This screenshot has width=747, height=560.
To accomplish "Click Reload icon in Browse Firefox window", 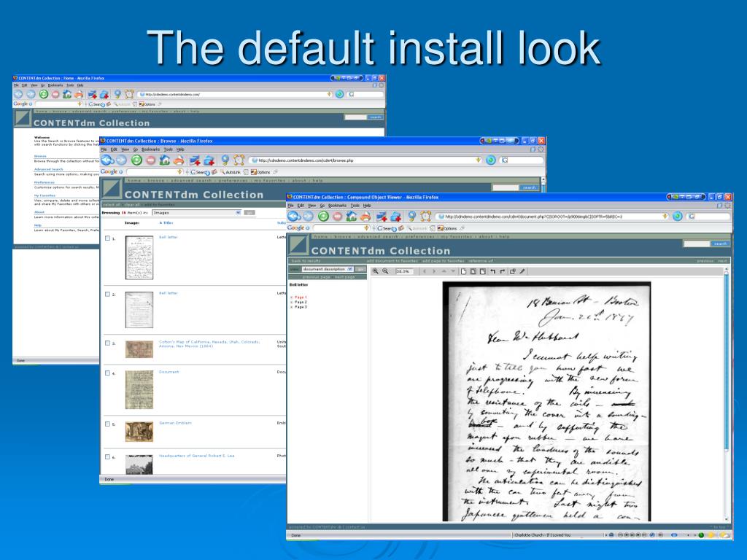I will [136, 160].
